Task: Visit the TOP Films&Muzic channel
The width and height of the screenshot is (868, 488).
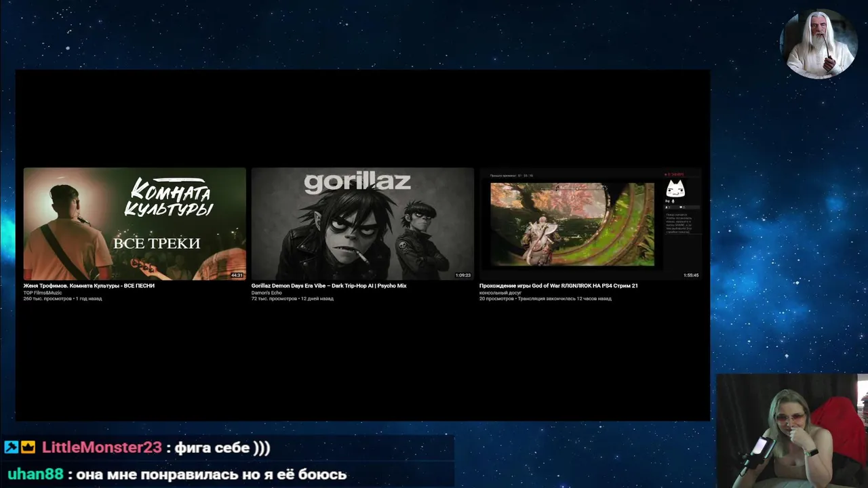Action: coord(42,293)
